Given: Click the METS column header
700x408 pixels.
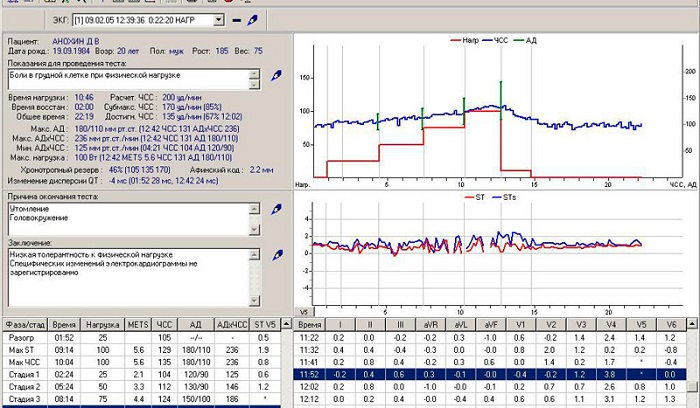Looking at the screenshot, I should 138,326.
